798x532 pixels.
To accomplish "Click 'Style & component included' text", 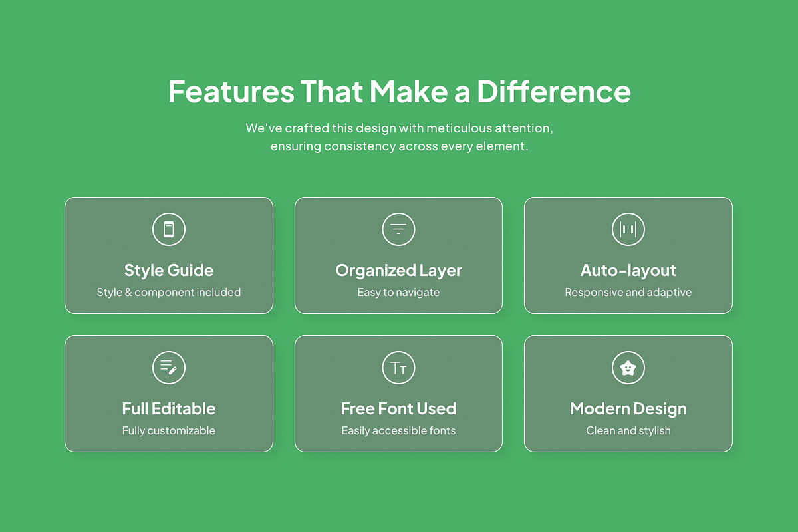I will tap(169, 292).
